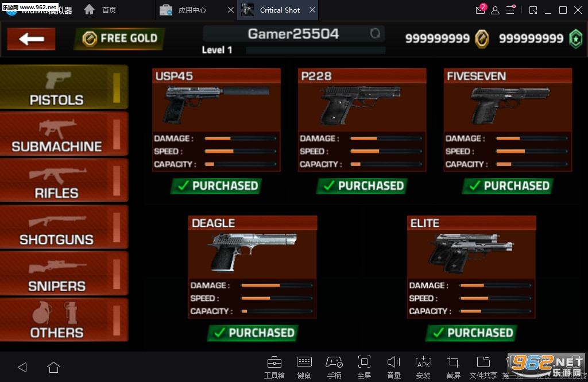Take a screenshot with 截屏 icon
This screenshot has height=382, width=588.
pyautogui.click(x=454, y=368)
